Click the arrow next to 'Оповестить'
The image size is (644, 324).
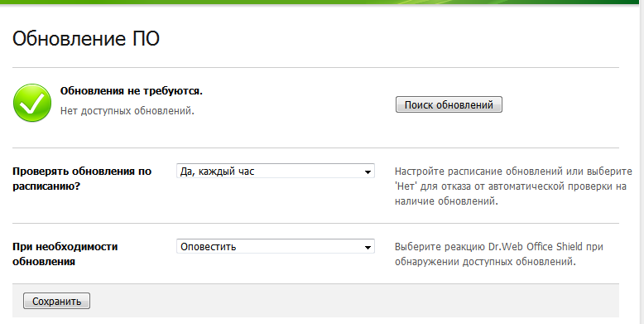click(x=368, y=247)
